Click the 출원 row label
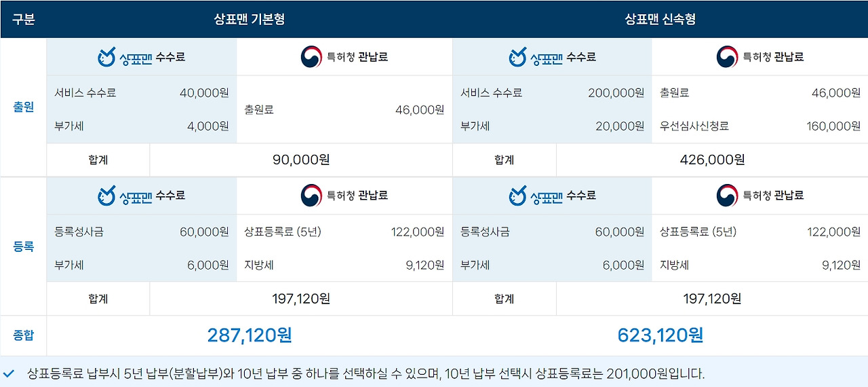The image size is (868, 387). click(23, 107)
